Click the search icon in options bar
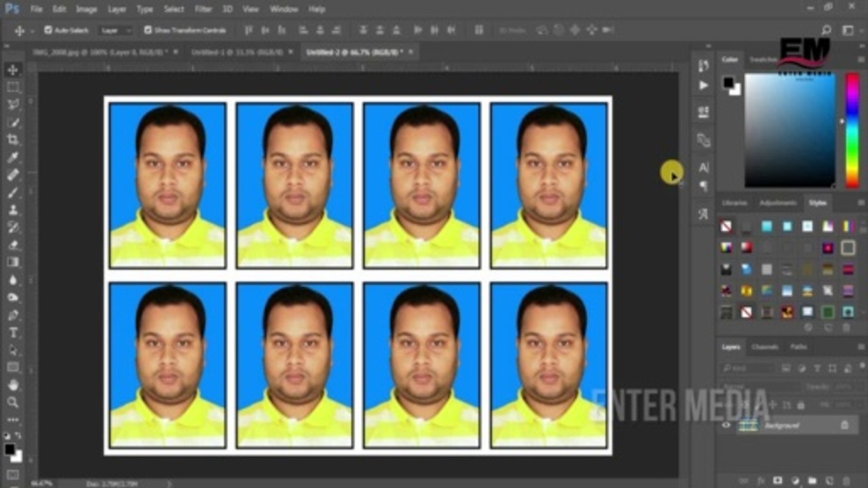 coord(826,30)
